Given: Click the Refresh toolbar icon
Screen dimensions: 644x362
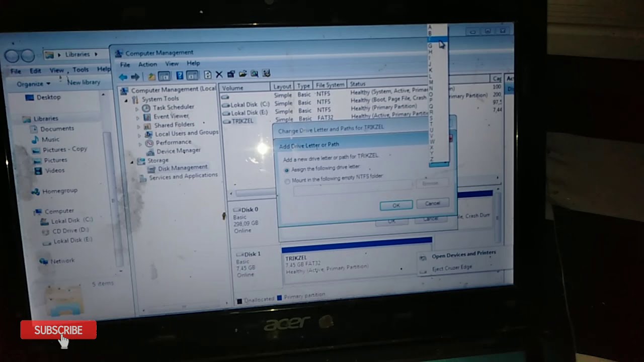Looking at the screenshot, I should 208,74.
